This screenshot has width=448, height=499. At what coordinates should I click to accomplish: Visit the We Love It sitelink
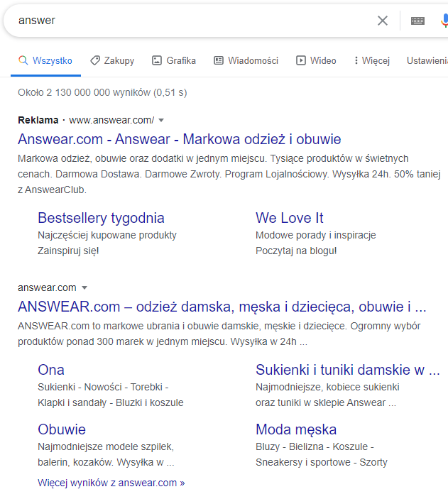point(289,218)
